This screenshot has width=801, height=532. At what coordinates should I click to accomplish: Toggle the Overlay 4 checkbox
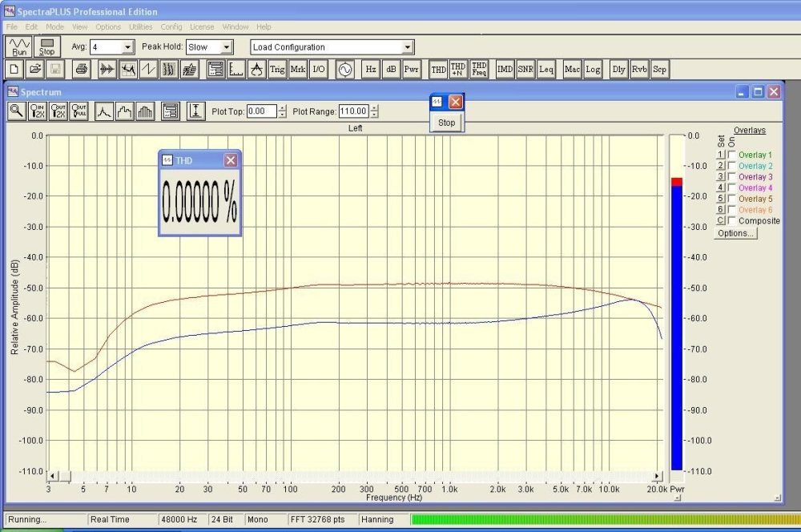coord(732,187)
